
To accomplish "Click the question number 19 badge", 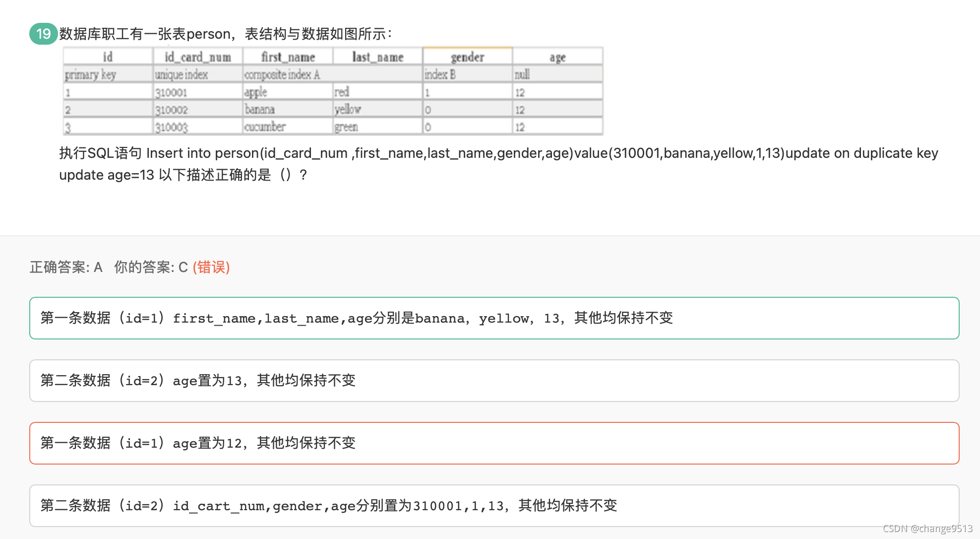I will (x=43, y=34).
